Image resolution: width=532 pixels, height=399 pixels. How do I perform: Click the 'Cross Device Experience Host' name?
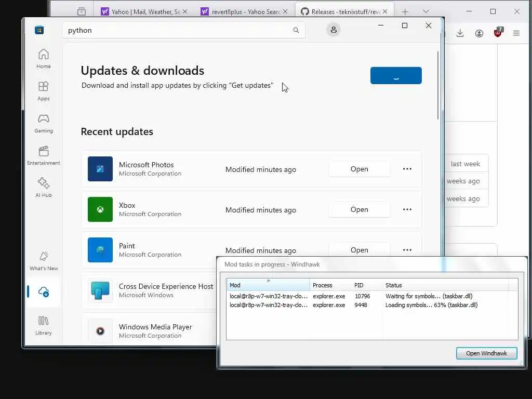(166, 286)
